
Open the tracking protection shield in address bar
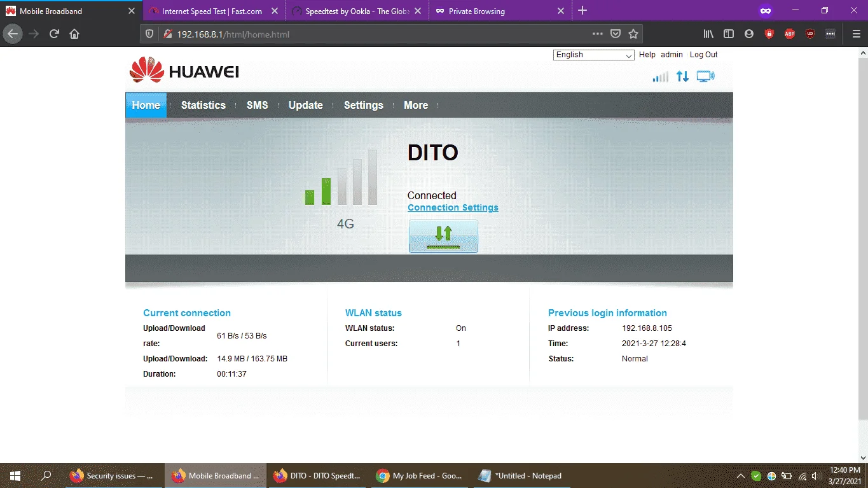coord(149,34)
